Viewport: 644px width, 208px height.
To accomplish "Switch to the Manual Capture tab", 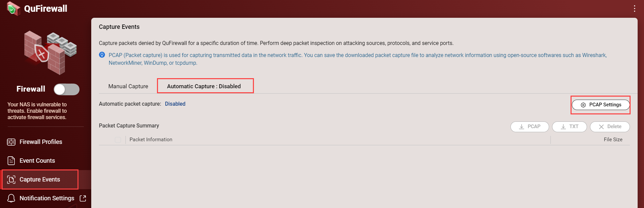I will (x=128, y=86).
